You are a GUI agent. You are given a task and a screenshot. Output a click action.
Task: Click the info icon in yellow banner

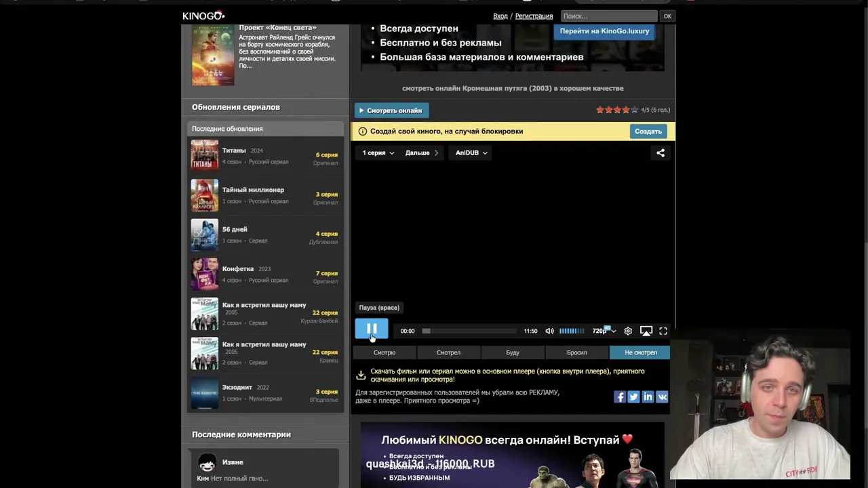click(x=363, y=131)
